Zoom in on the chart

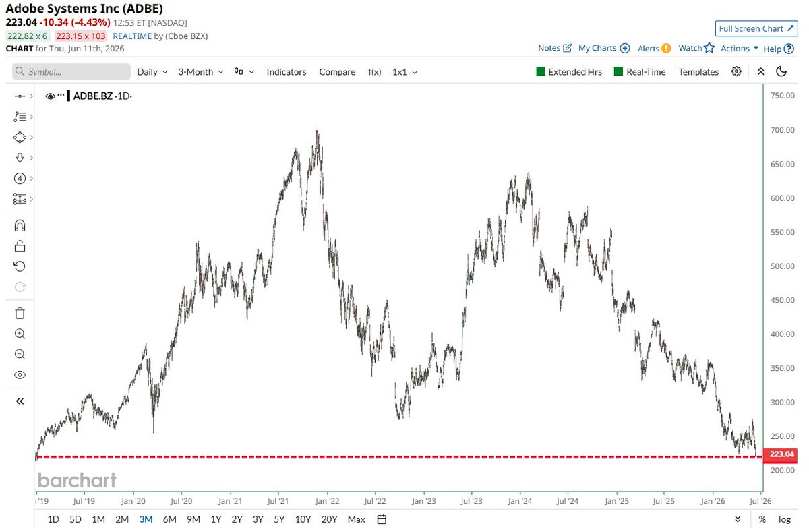coord(20,334)
